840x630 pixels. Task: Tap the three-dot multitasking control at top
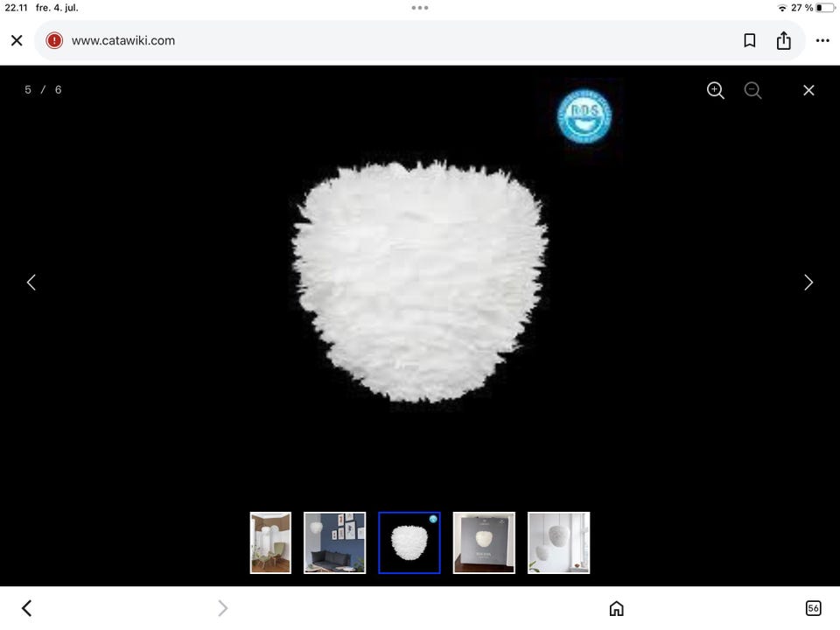419,8
